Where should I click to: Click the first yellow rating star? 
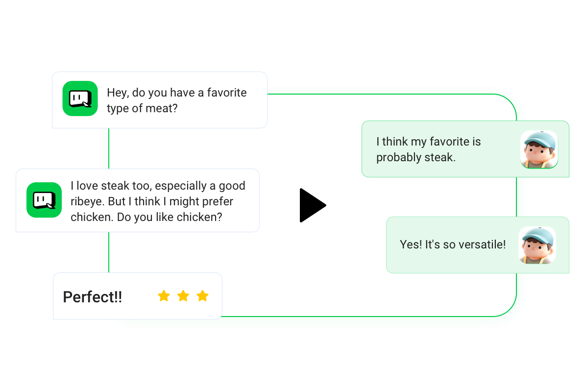coord(164,296)
